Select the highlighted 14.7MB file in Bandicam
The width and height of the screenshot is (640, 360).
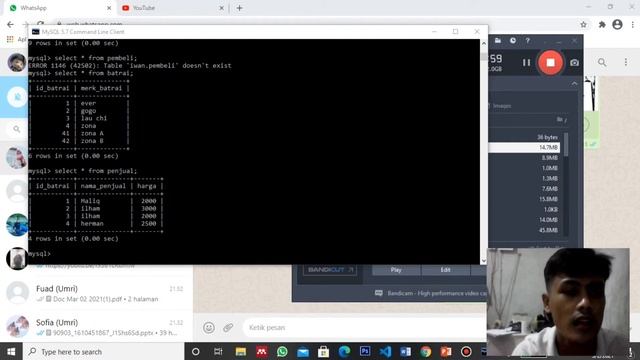coord(524,147)
